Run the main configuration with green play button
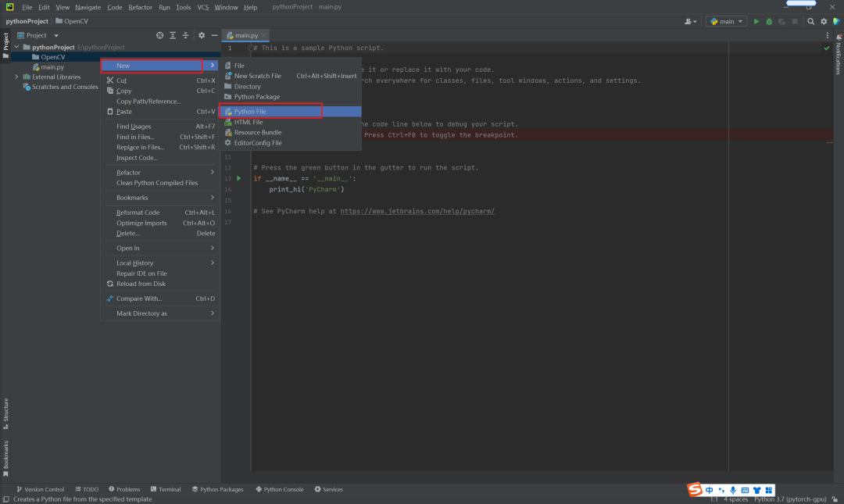844x504 pixels. tap(756, 22)
